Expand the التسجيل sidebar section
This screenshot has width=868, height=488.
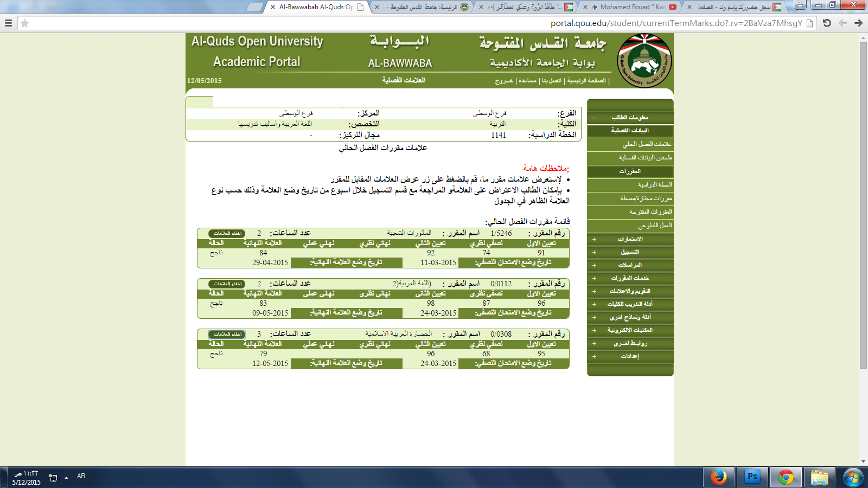point(630,252)
